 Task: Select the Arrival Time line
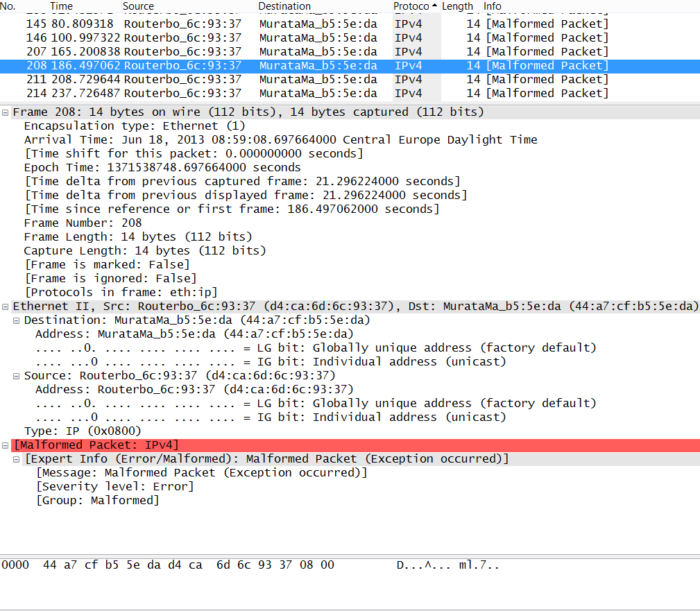tap(280, 139)
